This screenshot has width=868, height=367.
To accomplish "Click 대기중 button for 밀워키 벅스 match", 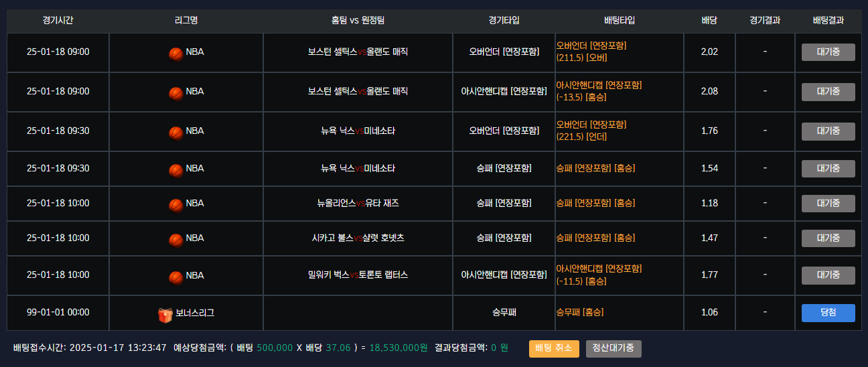I will point(828,275).
